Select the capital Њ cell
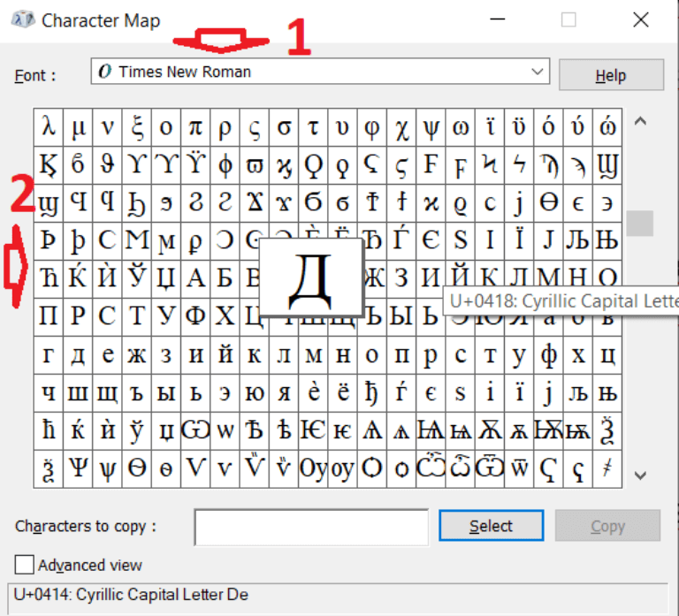 coord(607,240)
